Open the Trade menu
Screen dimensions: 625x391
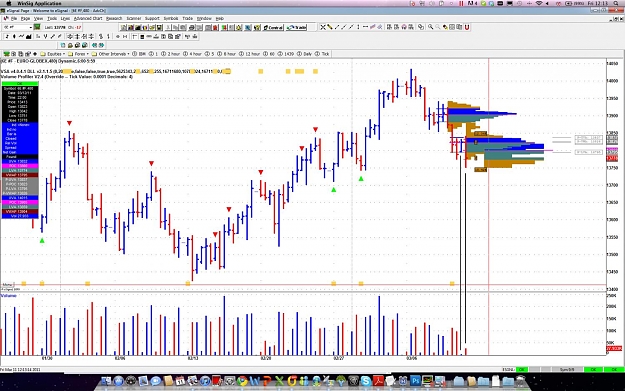point(187,18)
